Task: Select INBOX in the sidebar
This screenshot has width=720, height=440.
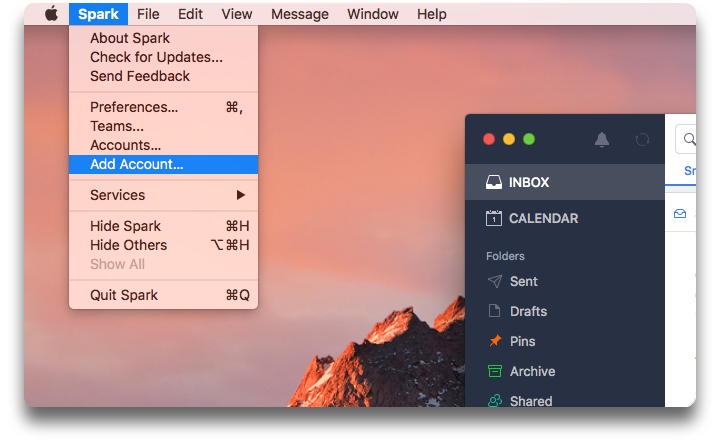Action: tap(565, 182)
